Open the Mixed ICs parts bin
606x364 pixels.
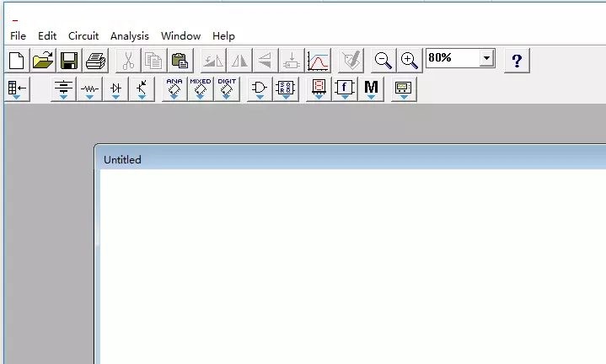201,88
